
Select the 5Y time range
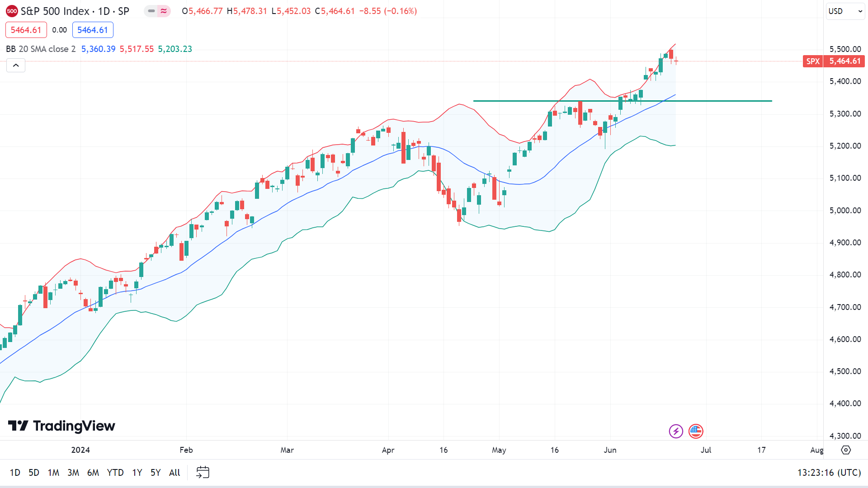pos(156,473)
